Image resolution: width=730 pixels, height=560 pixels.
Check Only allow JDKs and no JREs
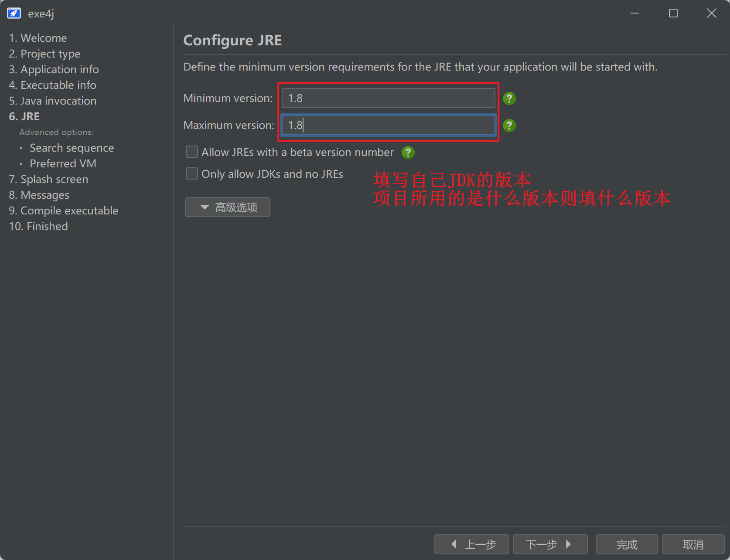pyautogui.click(x=192, y=174)
